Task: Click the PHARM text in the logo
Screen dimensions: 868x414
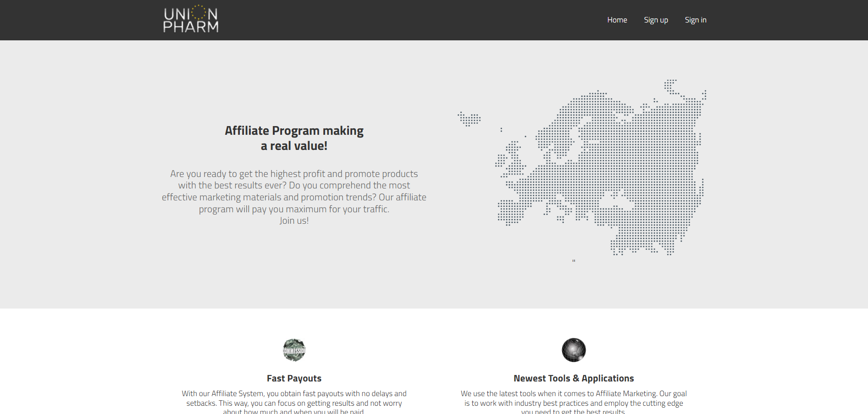Action: (191, 28)
